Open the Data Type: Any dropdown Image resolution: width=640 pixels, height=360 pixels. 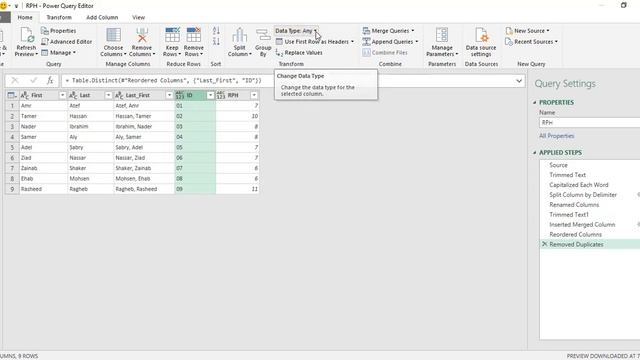[296, 31]
